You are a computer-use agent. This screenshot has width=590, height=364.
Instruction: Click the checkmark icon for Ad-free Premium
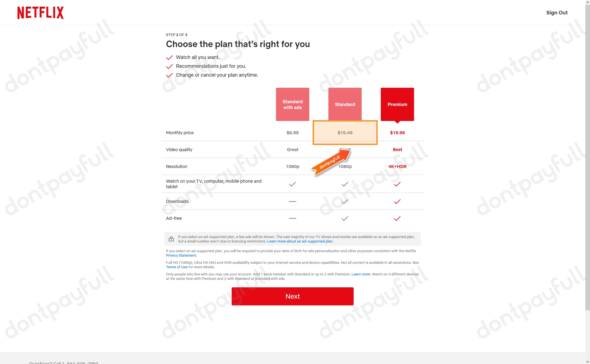(x=397, y=218)
